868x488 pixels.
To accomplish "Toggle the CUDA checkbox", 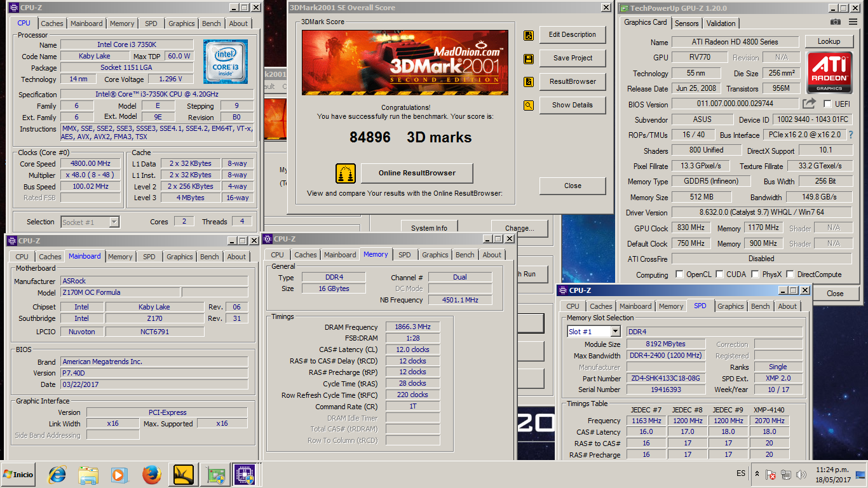I will (720, 274).
